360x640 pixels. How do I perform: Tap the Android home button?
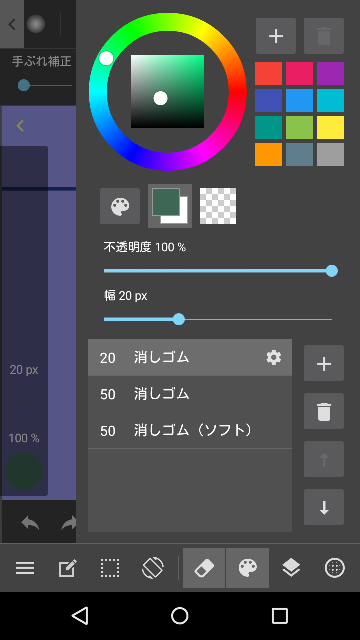point(180,616)
